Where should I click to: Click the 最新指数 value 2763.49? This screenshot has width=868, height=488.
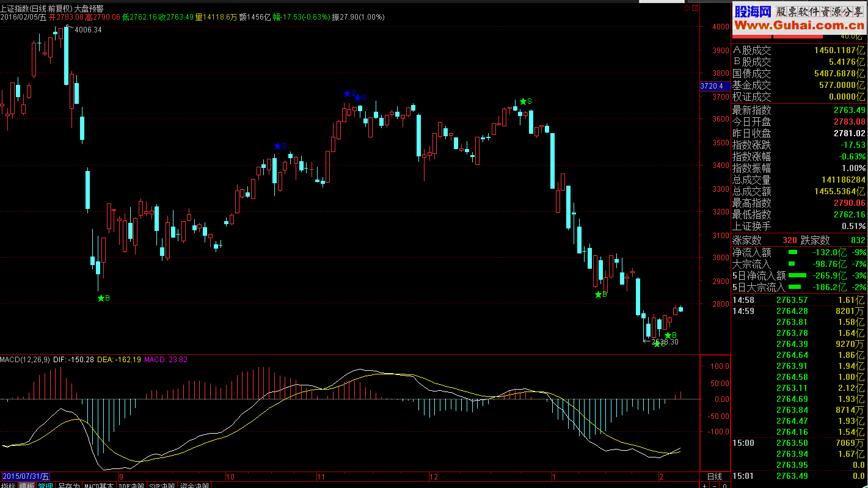[850, 111]
